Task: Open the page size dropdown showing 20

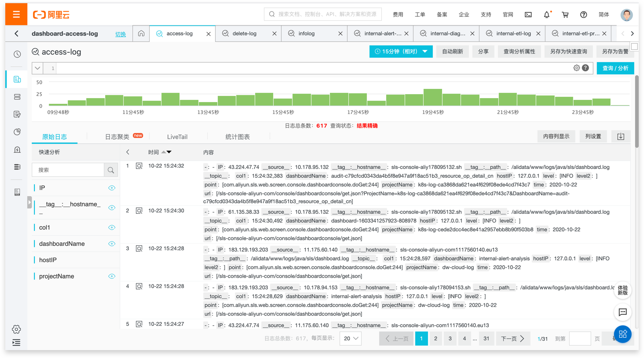Action: point(351,339)
